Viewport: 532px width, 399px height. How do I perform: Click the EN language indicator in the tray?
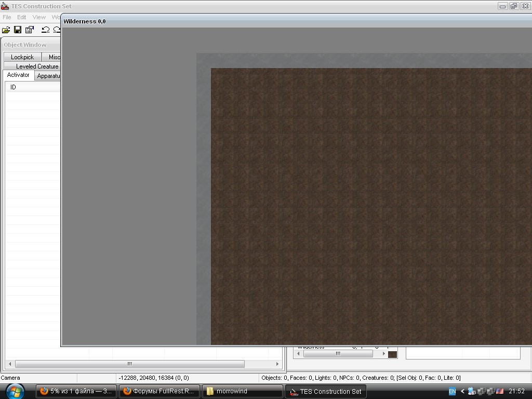pyautogui.click(x=452, y=391)
